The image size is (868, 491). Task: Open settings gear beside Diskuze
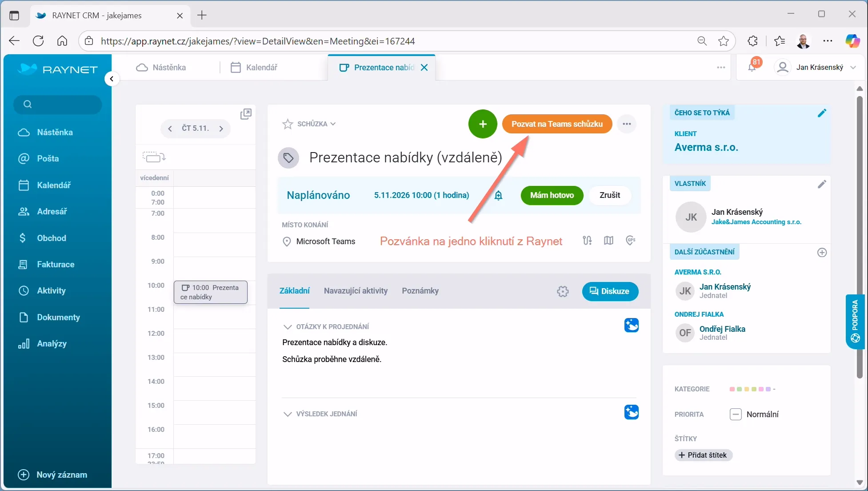(563, 291)
